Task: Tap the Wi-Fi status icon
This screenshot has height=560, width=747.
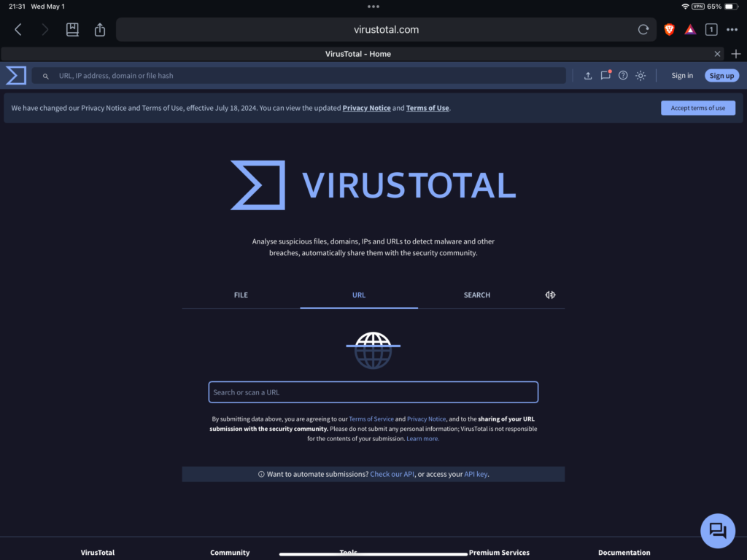Action: pyautogui.click(x=685, y=7)
